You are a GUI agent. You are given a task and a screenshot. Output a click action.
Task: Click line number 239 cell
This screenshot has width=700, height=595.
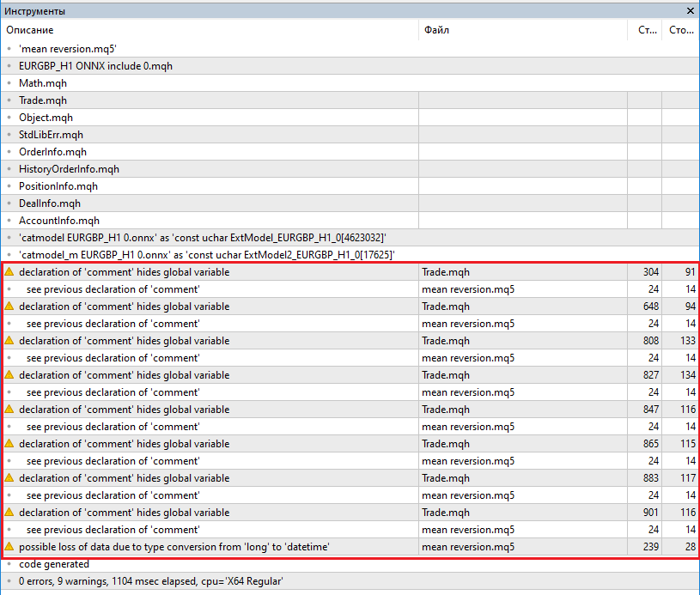[x=644, y=547]
